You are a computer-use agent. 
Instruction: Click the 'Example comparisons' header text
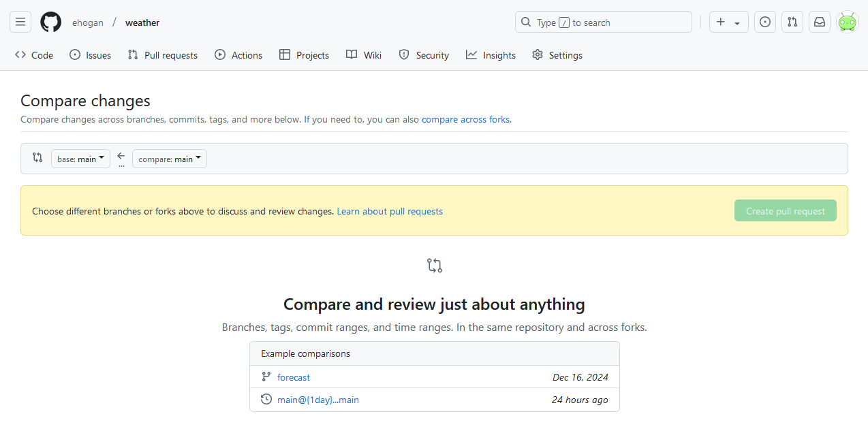(306, 353)
